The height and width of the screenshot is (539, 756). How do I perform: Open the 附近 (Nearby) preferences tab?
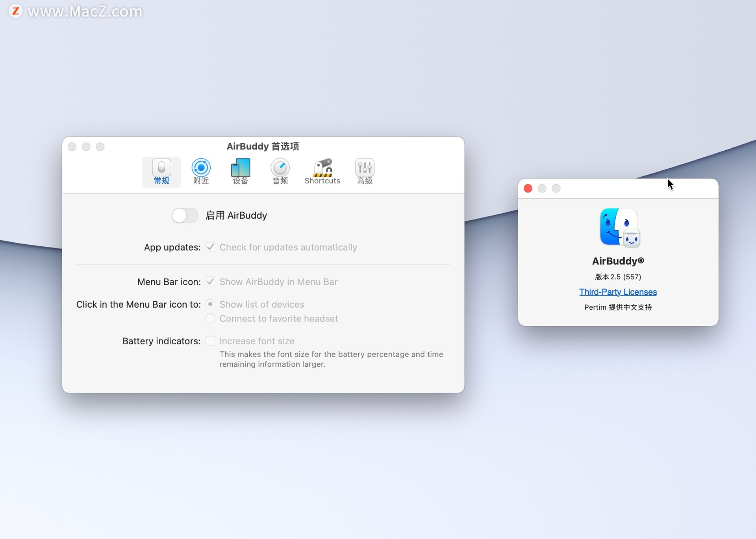(201, 172)
